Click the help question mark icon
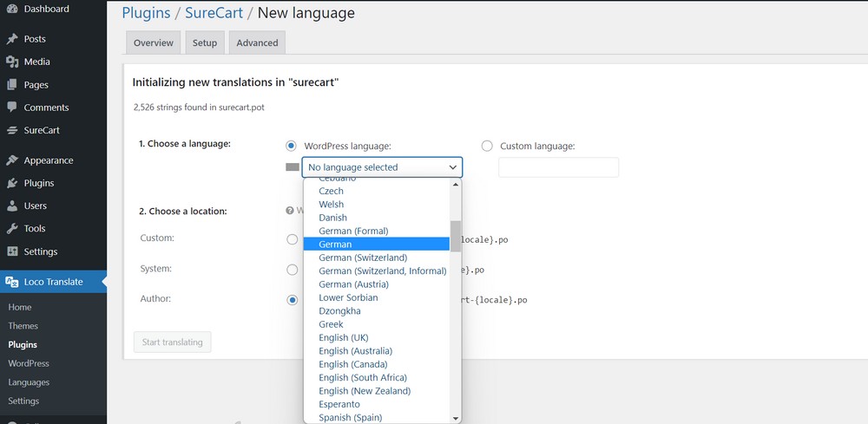 tap(289, 210)
